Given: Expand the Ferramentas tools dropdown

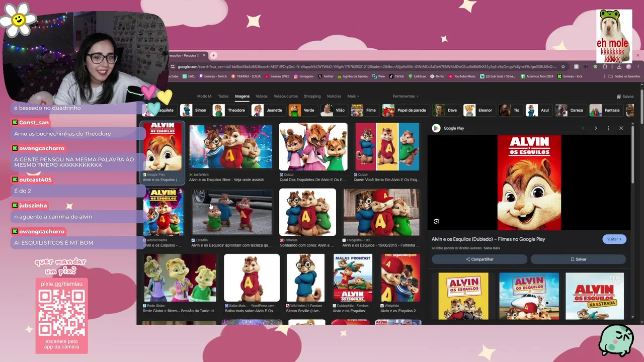Looking at the screenshot, I should coord(406,96).
